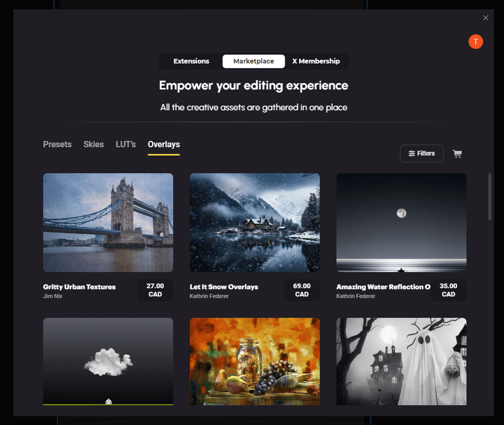Open the Tower Bridge overlay thumbnail

pos(108,223)
